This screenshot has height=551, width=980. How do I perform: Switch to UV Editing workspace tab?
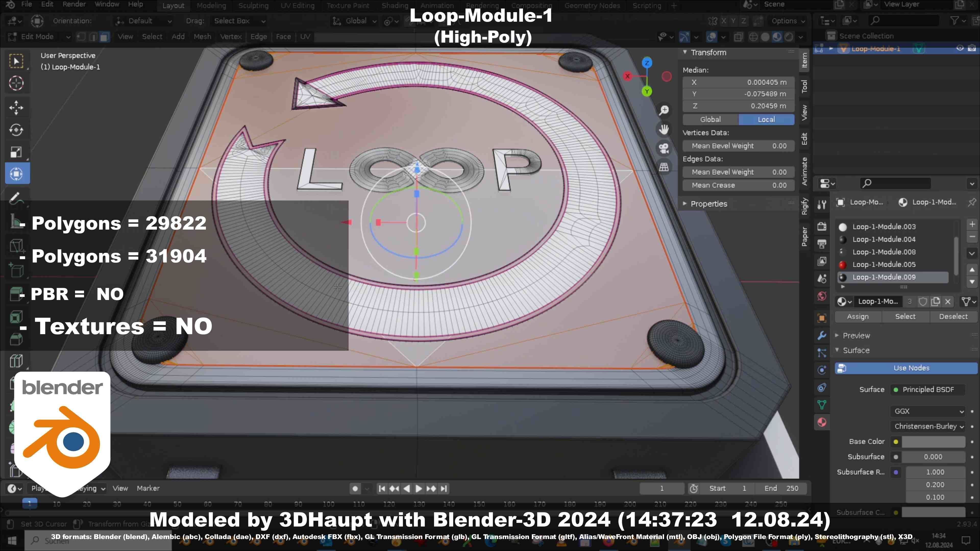[298, 6]
